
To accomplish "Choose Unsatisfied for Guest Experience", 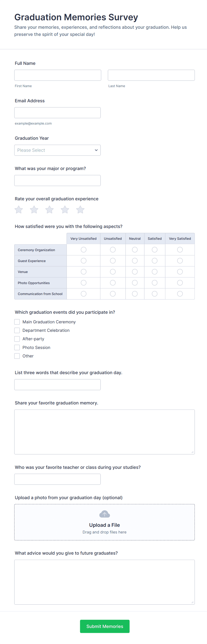I will [113, 261].
